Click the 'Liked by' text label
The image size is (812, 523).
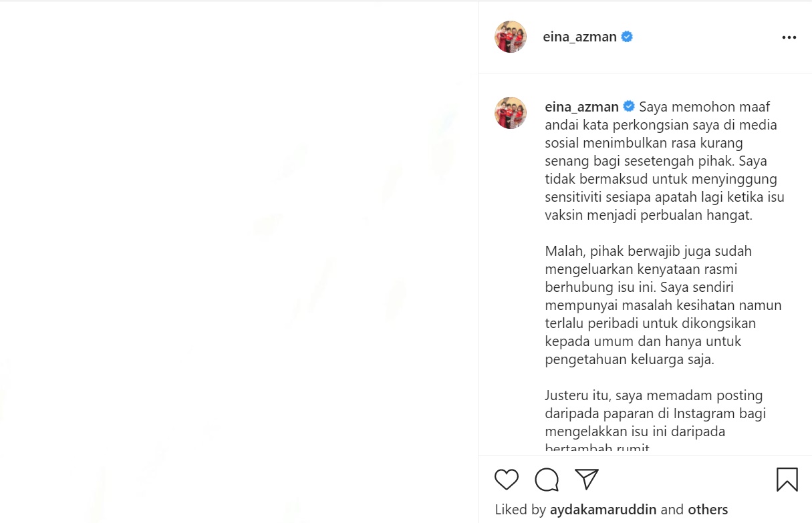(521, 510)
